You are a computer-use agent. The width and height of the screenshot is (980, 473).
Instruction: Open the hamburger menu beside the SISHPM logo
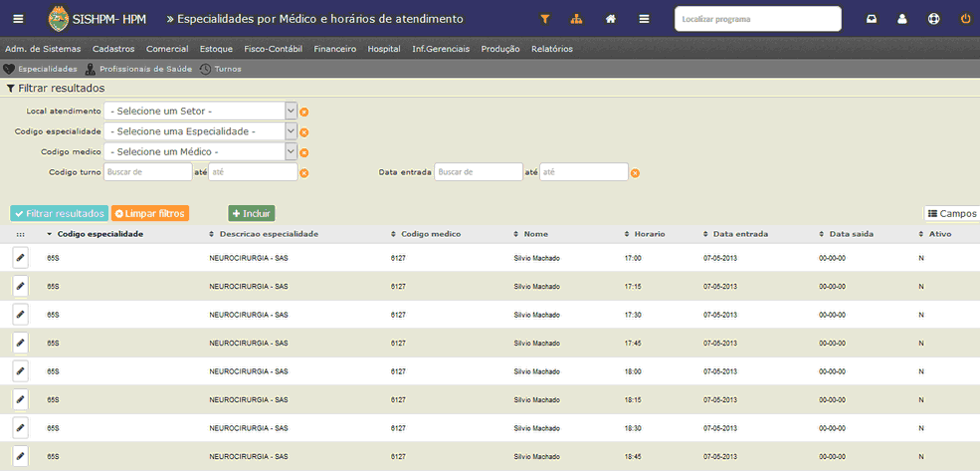(18, 19)
